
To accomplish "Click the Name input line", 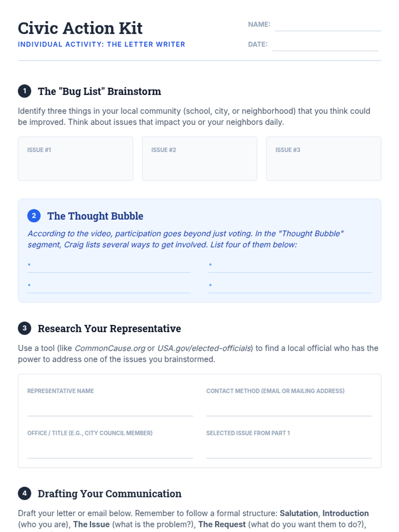I will tap(328, 26).
